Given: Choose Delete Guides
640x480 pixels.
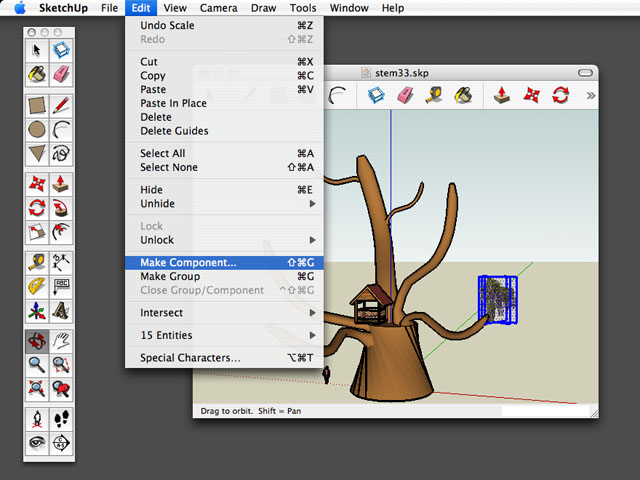Looking at the screenshot, I should click(x=224, y=131).
